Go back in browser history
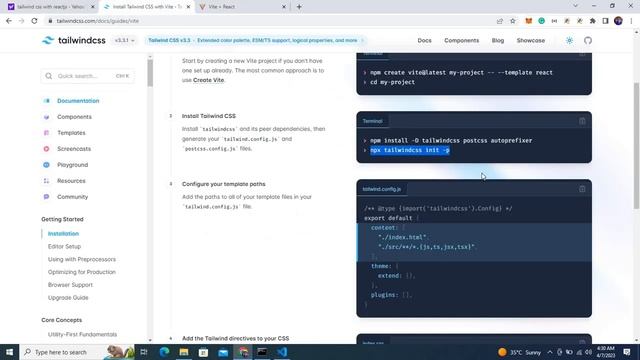The width and height of the screenshot is (640, 360). pyautogui.click(x=9, y=21)
